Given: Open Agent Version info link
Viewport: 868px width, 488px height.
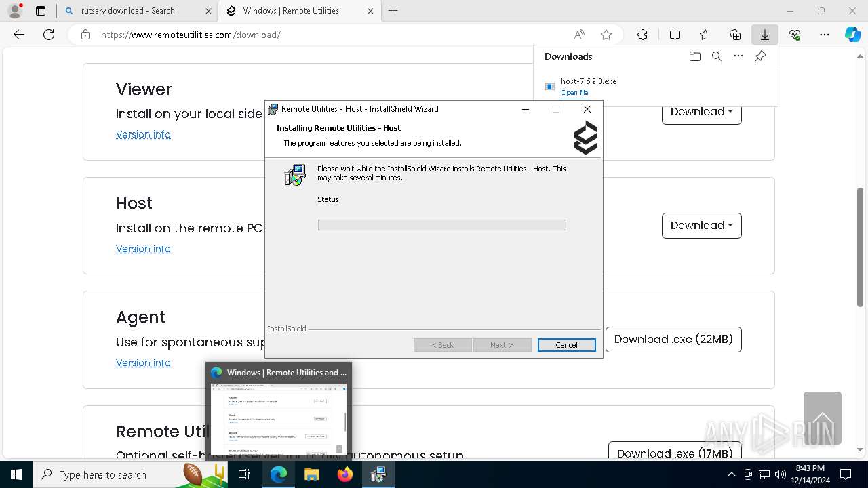Looking at the screenshot, I should (x=143, y=363).
